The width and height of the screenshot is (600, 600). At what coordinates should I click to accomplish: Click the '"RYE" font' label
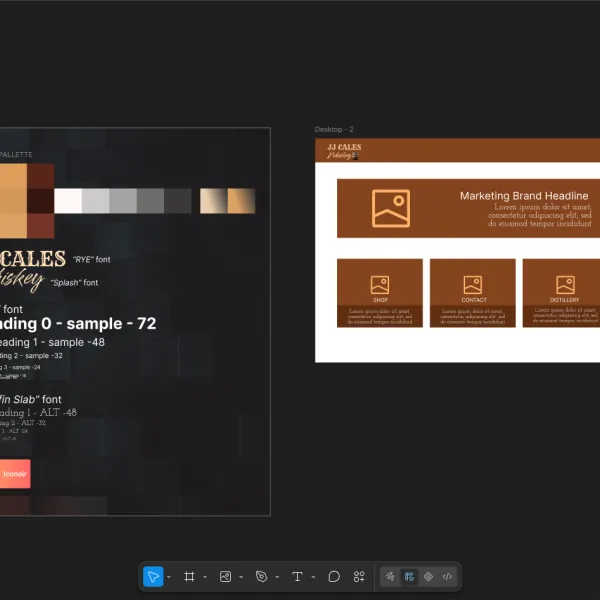92,259
